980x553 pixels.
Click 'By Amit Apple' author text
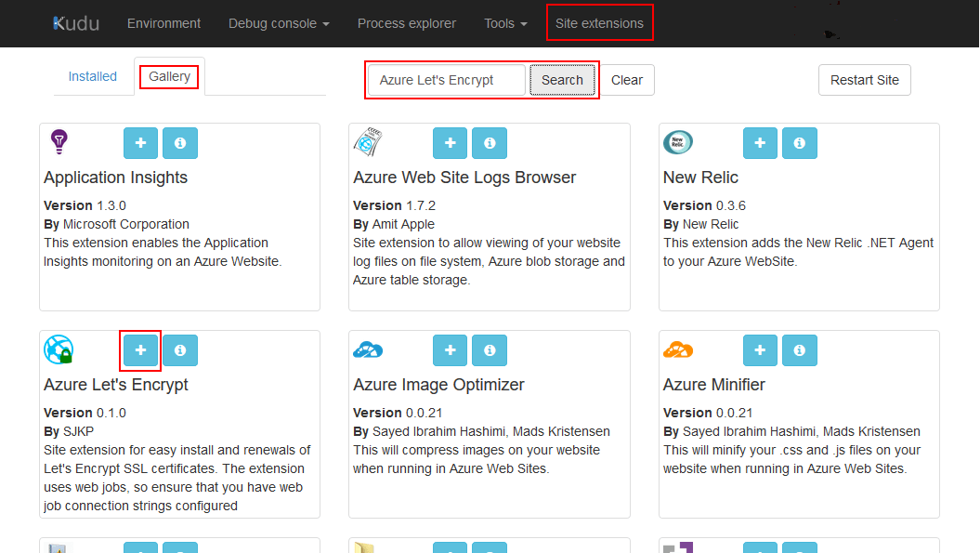[394, 224]
